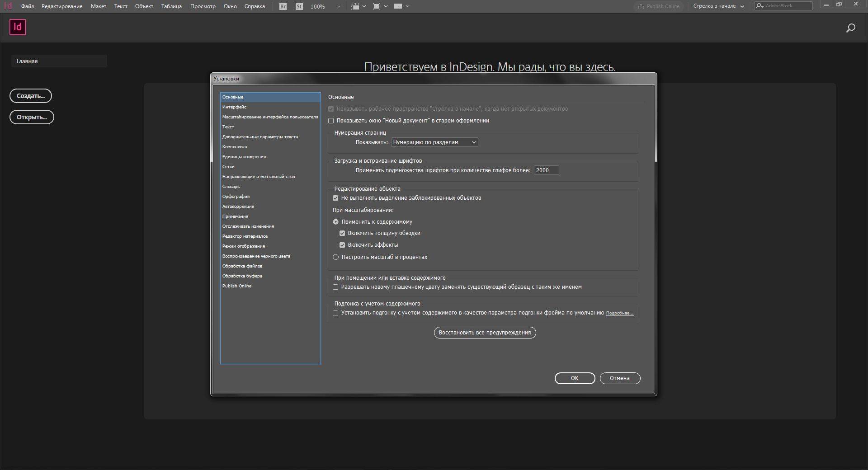The height and width of the screenshot is (470, 868).
Task: Click the Publish Online button
Action: [659, 6]
